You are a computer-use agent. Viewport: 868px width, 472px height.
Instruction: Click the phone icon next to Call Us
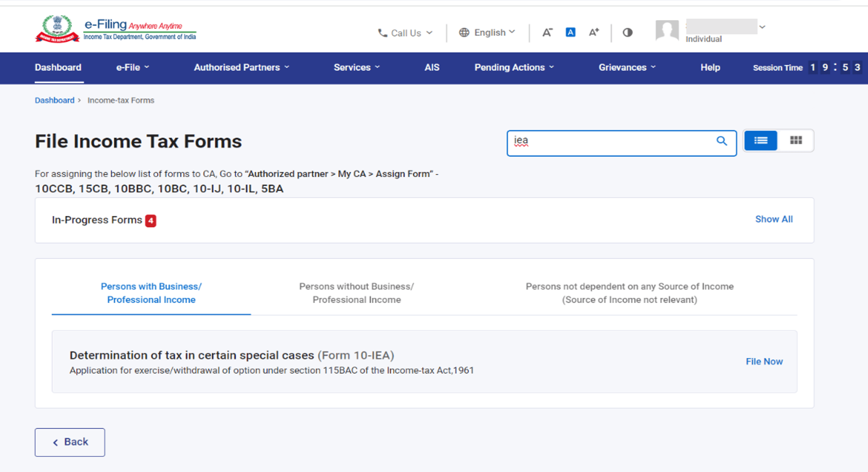(382, 33)
